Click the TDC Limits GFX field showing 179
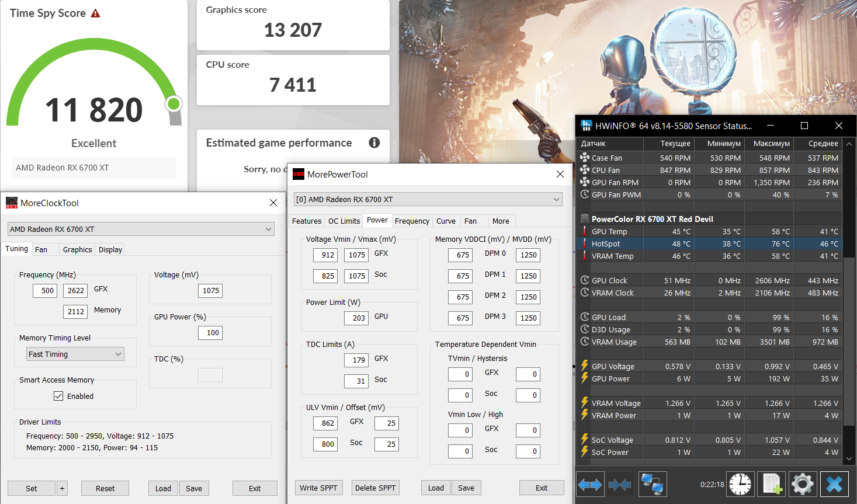The image size is (857, 504). 357,360
